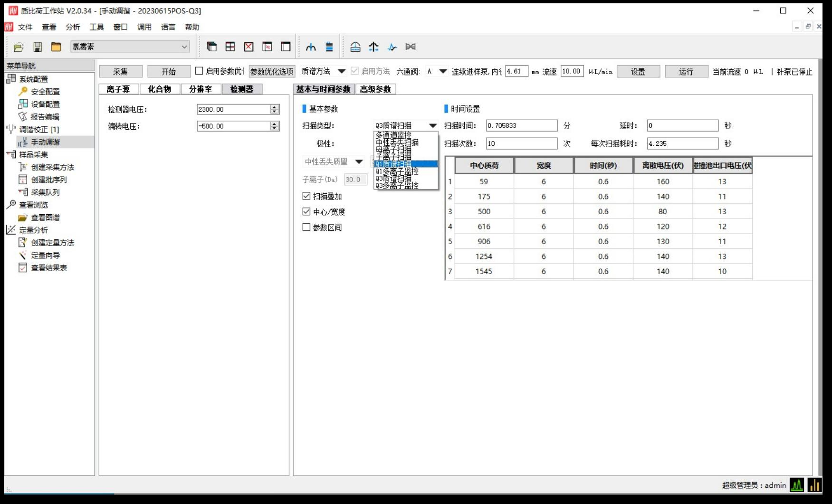Image resolution: width=832 pixels, height=504 pixels.
Task: Click the tile windows grid icon
Action: [x=230, y=47]
